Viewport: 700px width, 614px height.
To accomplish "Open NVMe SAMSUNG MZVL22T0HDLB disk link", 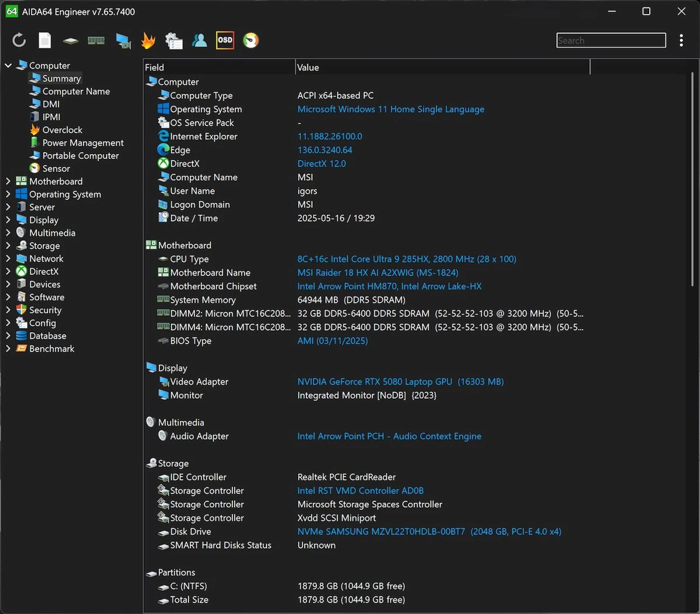I will point(429,531).
